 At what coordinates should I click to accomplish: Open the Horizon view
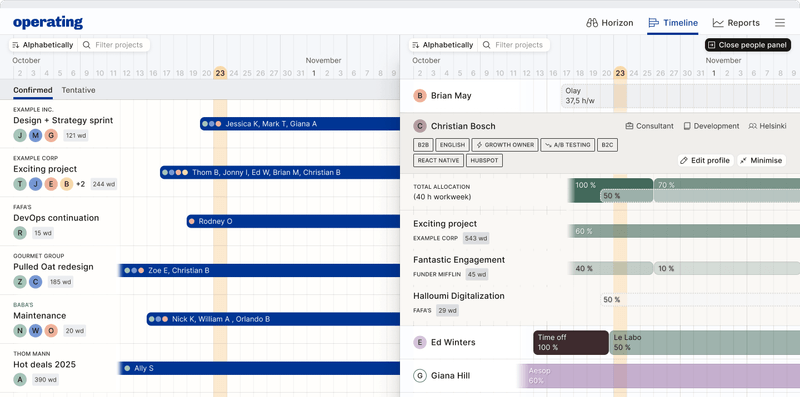pyautogui.click(x=610, y=23)
